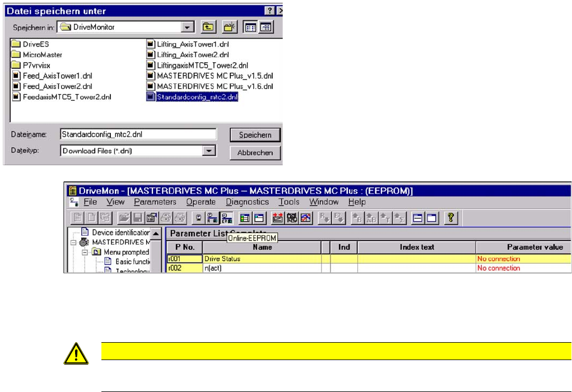Collapse the MASTERDRIVES tree node

73,242
